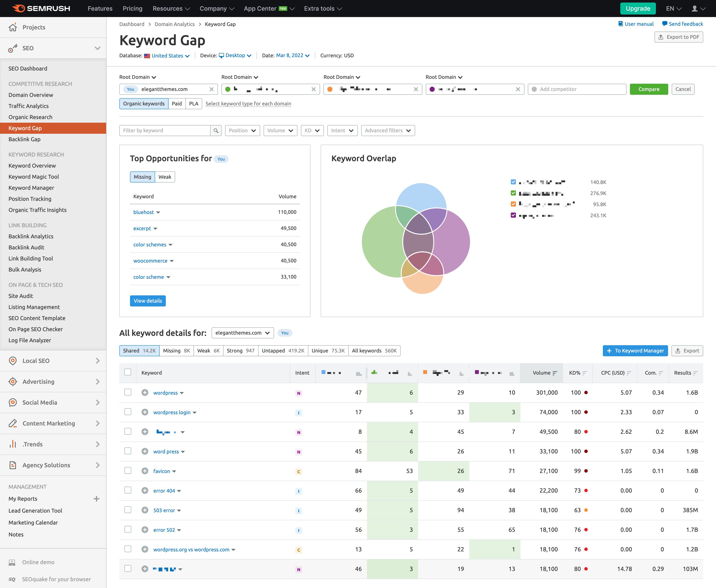Click plus icon next to My Reports
Screen dimensions: 716x588
click(97, 499)
